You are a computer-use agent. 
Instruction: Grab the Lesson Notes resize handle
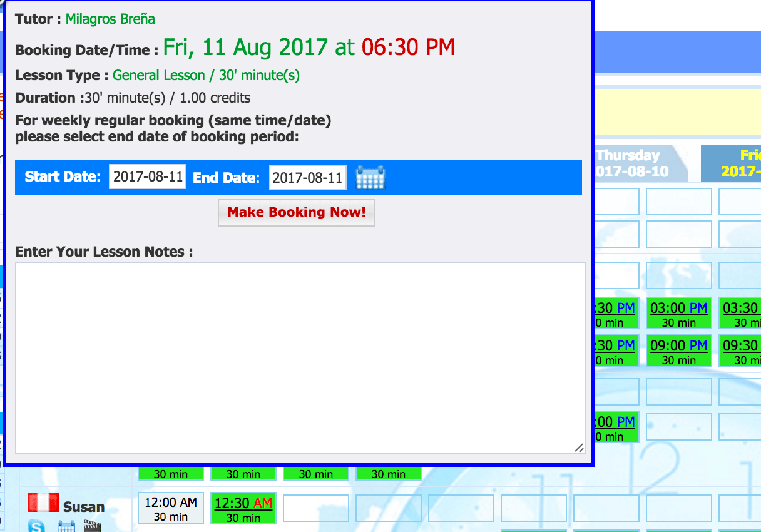point(579,447)
